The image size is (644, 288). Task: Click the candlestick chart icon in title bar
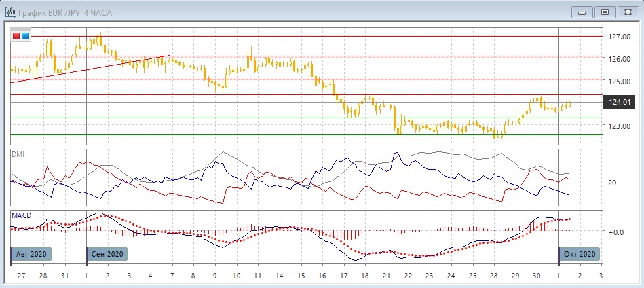click(10, 12)
